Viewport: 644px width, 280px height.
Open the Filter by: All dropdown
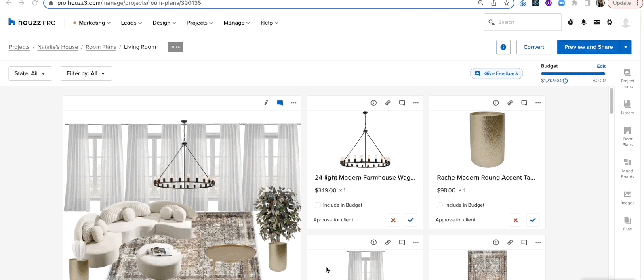coord(86,73)
